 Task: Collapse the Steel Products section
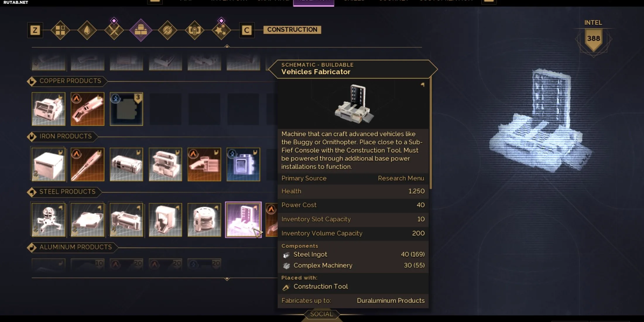pos(32,192)
